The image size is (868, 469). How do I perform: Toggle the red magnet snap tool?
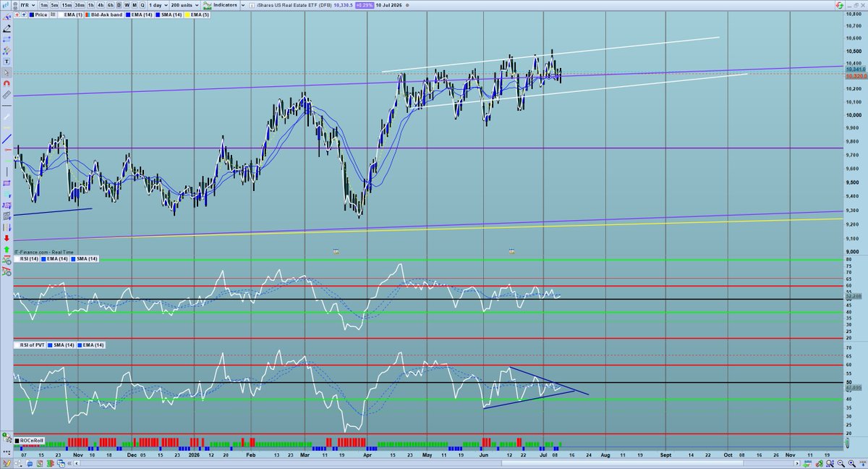coord(7,84)
